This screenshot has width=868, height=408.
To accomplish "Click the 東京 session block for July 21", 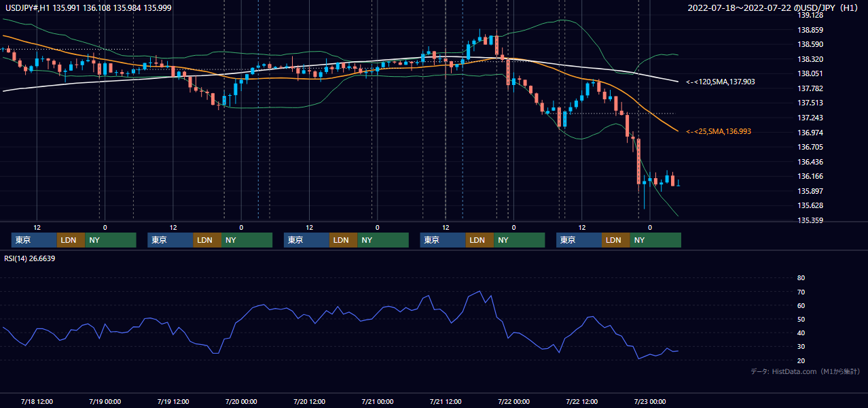I will tap(443, 240).
